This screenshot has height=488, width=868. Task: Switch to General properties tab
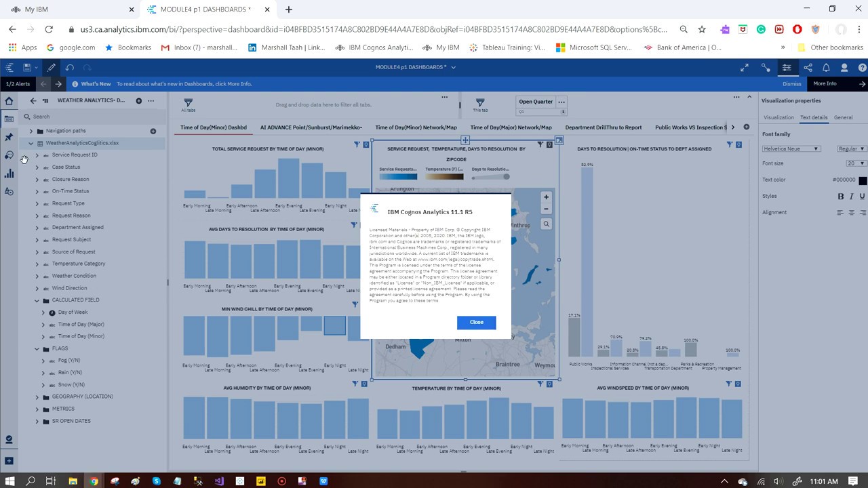click(843, 117)
